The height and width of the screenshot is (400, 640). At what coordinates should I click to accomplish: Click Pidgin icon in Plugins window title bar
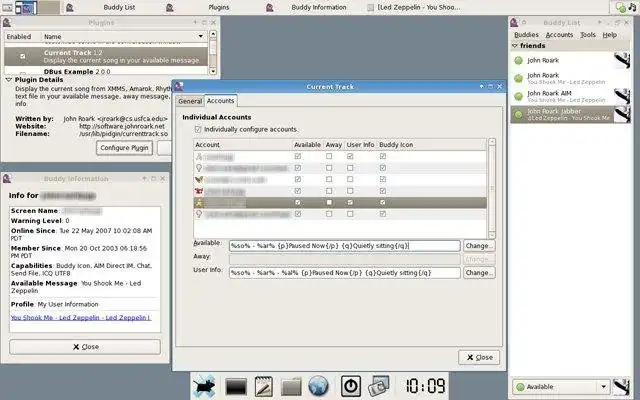point(7,22)
